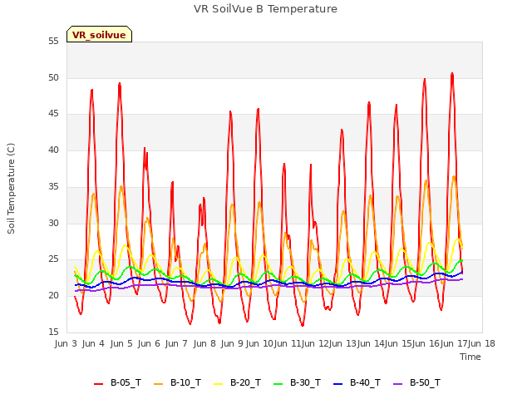Click the Jun 6 x-axis tick label
This screenshot has width=532, height=399.
pyautogui.click(x=149, y=343)
